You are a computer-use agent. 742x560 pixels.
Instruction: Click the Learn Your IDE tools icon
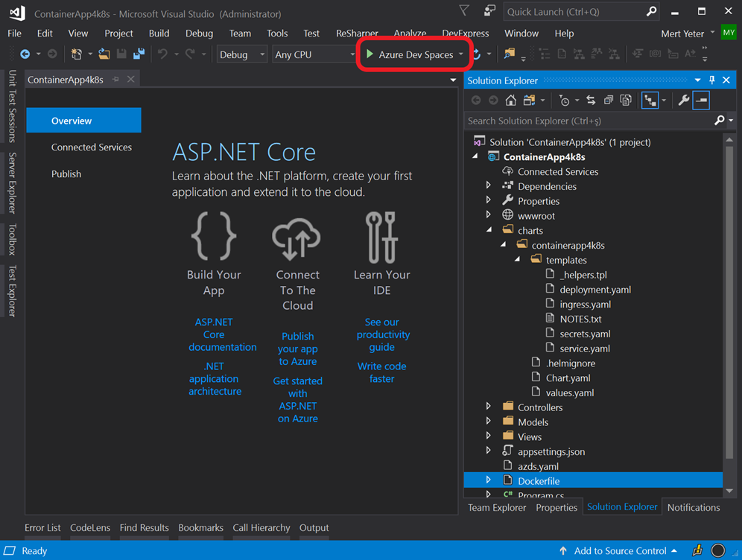click(x=381, y=237)
